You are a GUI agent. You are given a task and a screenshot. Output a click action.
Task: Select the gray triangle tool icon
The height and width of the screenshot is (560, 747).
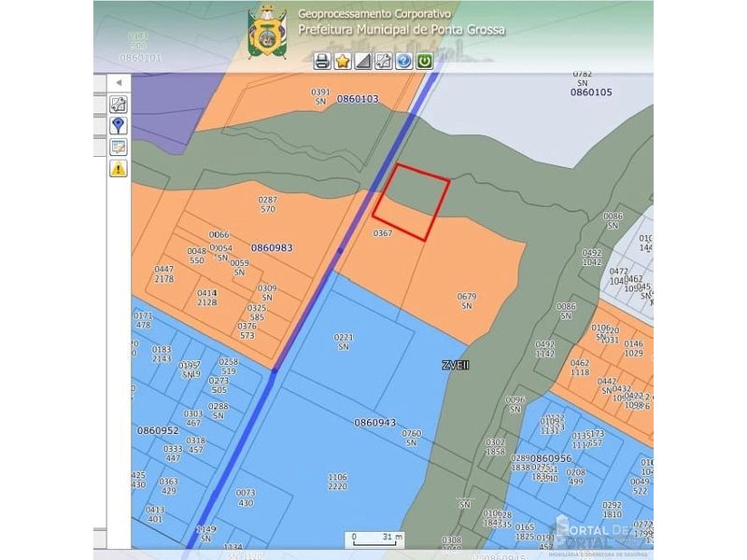point(363,62)
